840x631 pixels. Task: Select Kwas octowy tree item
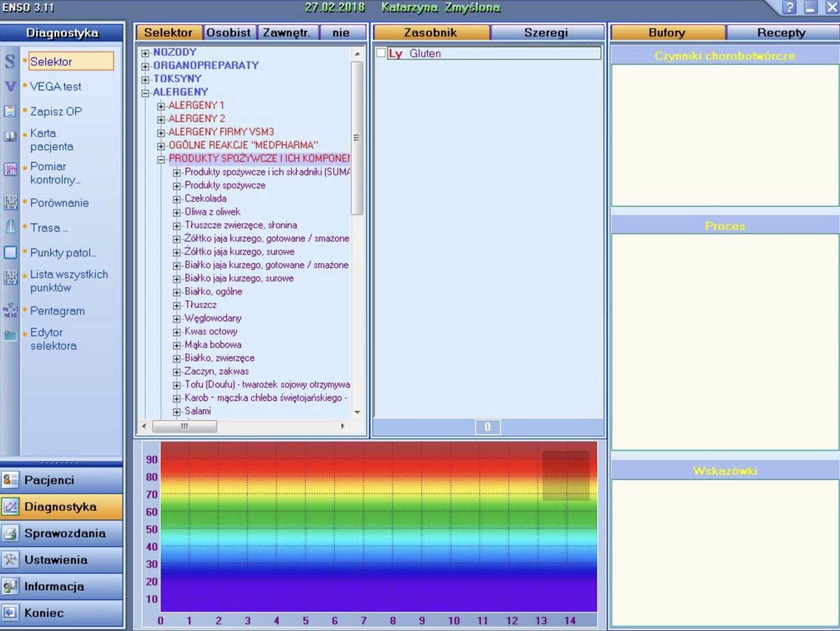(x=211, y=331)
